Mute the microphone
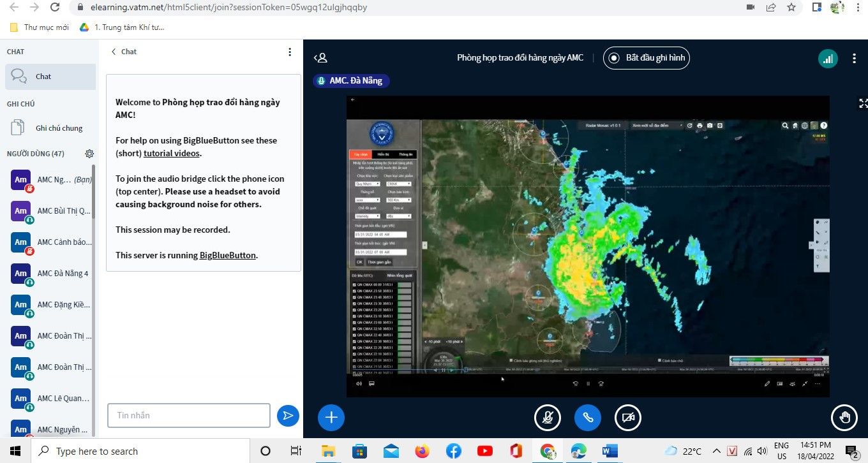Viewport: 868px width, 463px height. click(547, 418)
